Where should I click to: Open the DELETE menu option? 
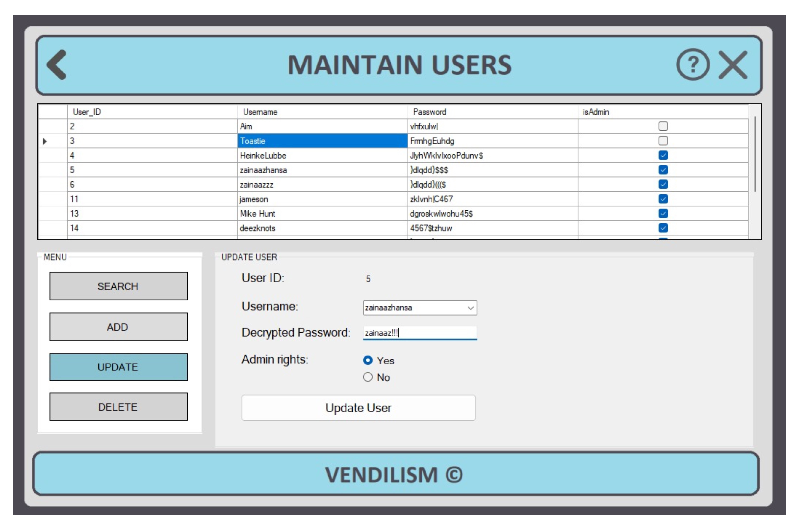tap(118, 406)
